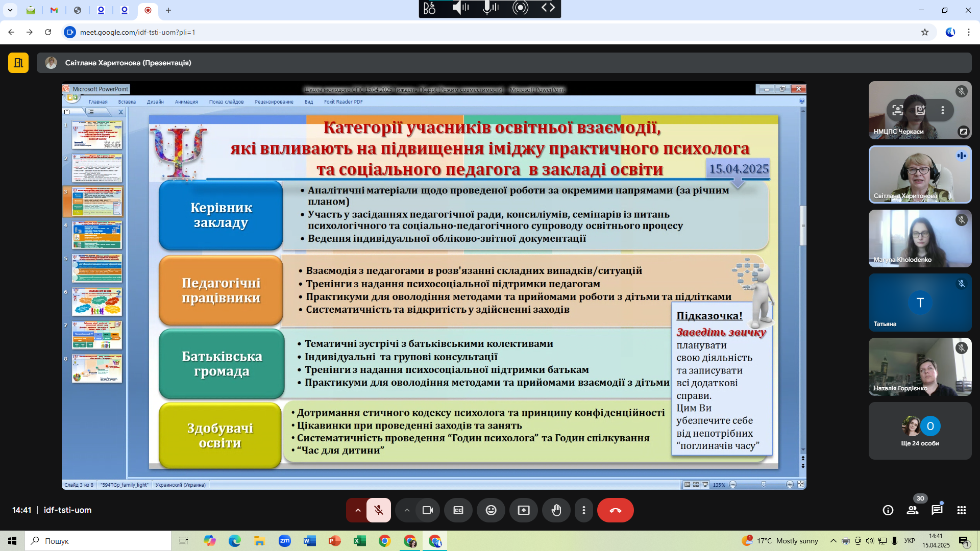
Task: Go forward in the browser
Action: (30, 32)
